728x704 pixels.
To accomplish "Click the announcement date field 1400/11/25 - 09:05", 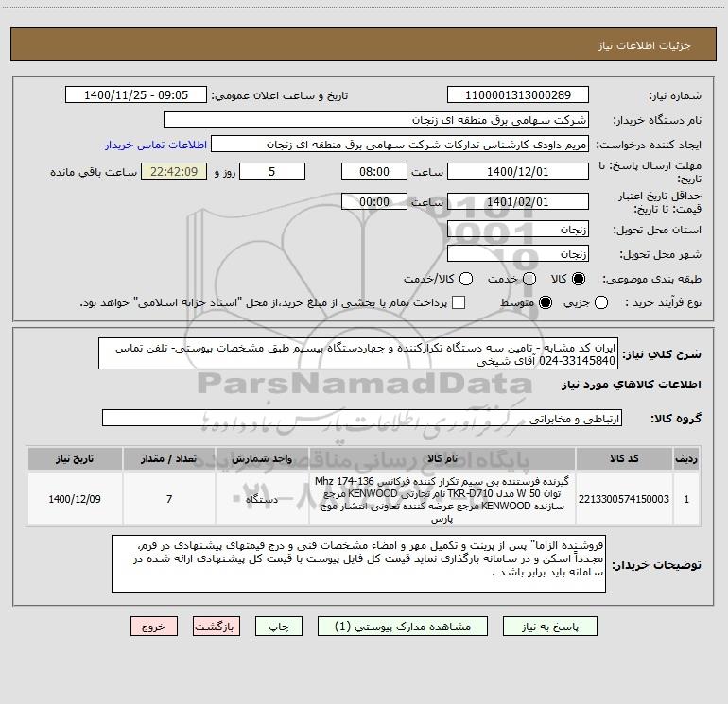I will coord(136,94).
